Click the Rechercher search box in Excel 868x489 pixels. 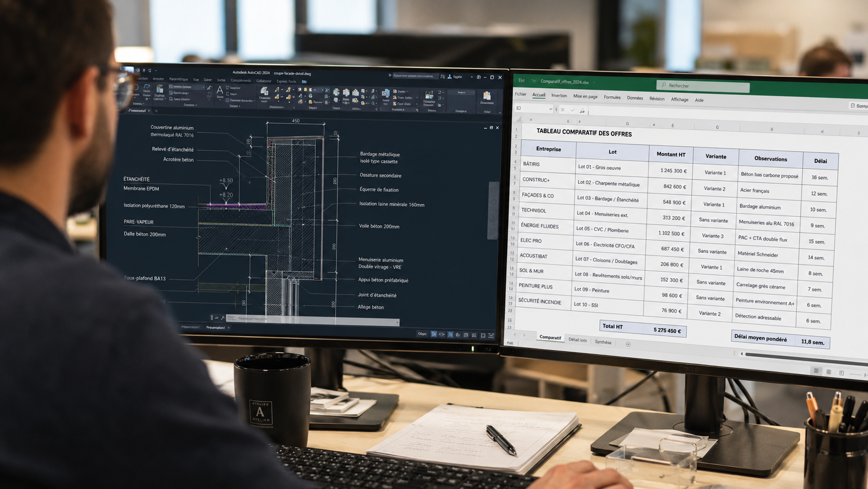(703, 86)
